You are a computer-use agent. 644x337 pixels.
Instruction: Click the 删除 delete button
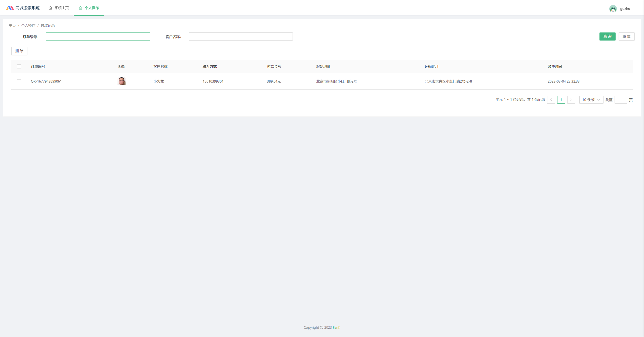(x=19, y=51)
